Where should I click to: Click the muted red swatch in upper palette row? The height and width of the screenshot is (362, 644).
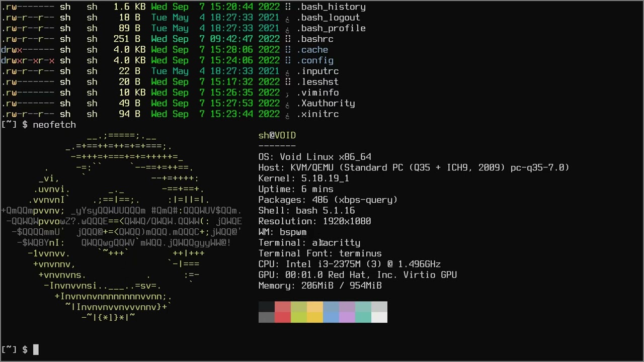click(x=283, y=307)
